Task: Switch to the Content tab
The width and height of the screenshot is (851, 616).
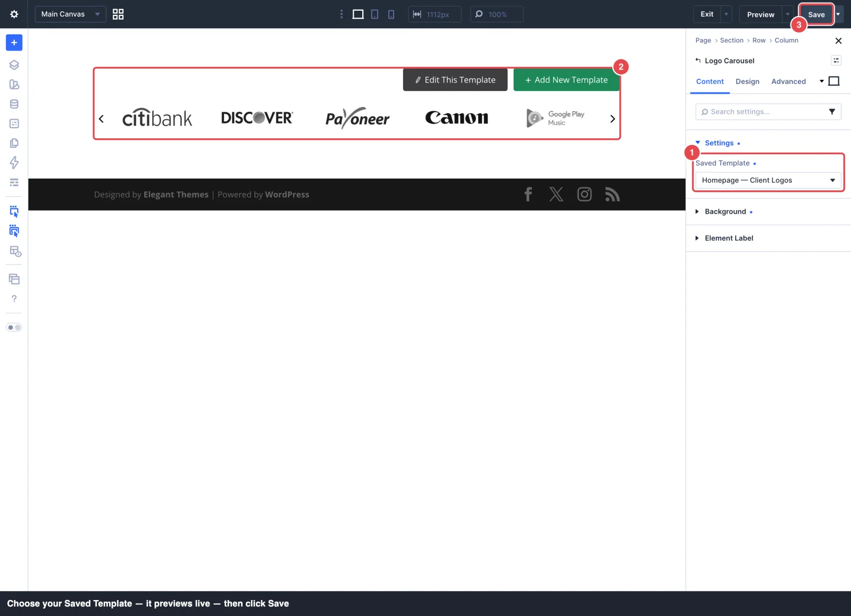Action: pos(710,81)
